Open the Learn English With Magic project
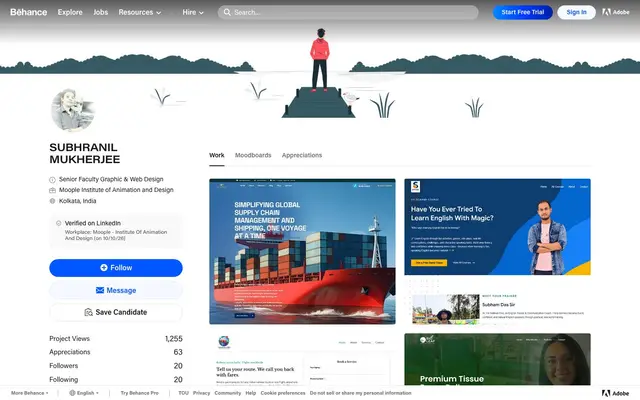The width and height of the screenshot is (640, 400). pos(497,251)
